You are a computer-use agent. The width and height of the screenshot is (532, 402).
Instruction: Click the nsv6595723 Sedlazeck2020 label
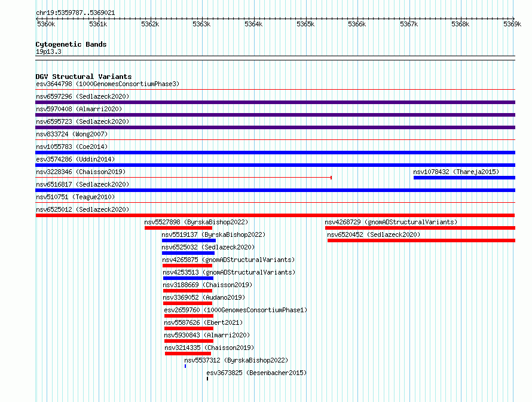pos(82,121)
